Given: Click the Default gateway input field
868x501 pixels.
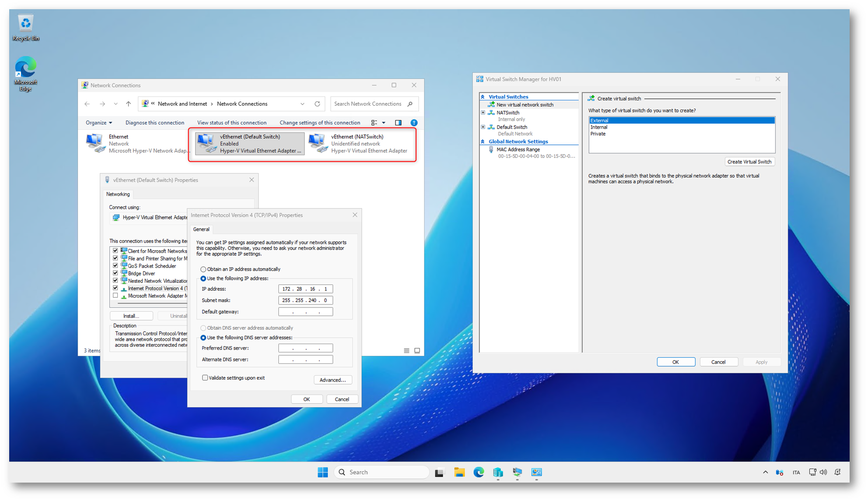Looking at the screenshot, I should [305, 312].
